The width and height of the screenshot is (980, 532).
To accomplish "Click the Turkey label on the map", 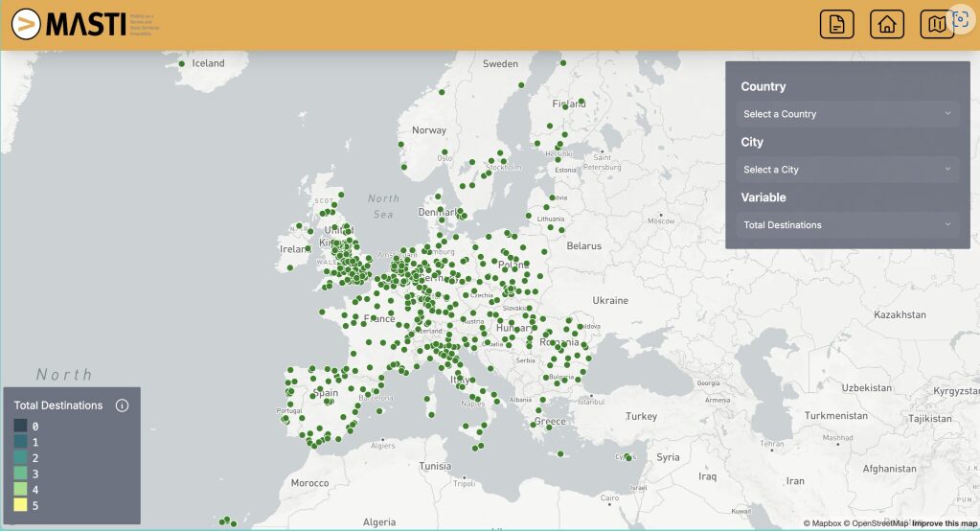I will click(x=641, y=416).
